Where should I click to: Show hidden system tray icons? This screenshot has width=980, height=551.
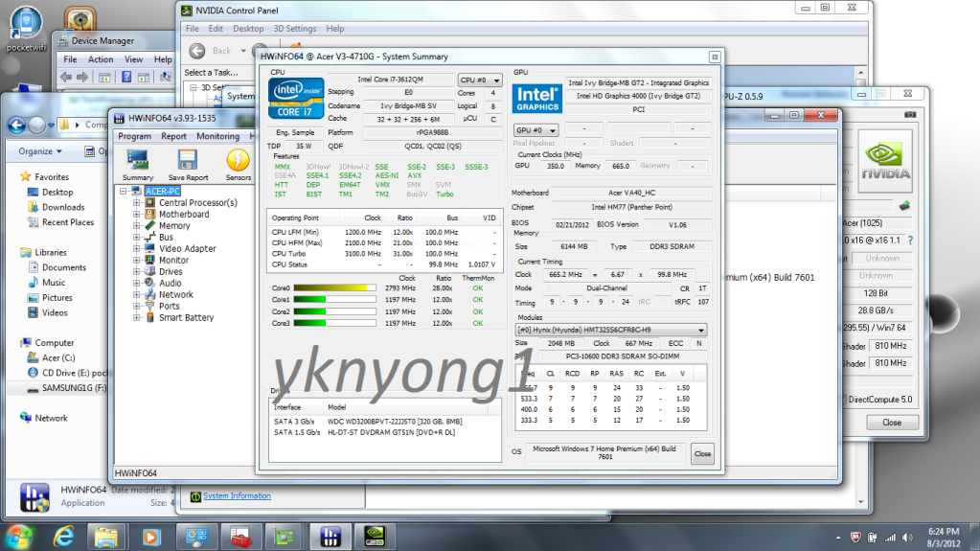838,538
